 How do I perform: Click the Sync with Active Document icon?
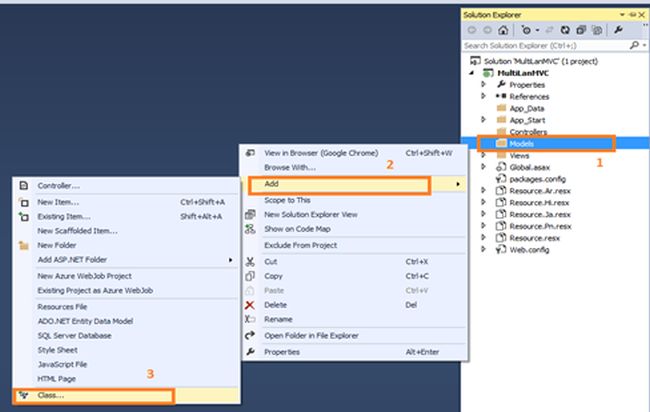[x=549, y=30]
